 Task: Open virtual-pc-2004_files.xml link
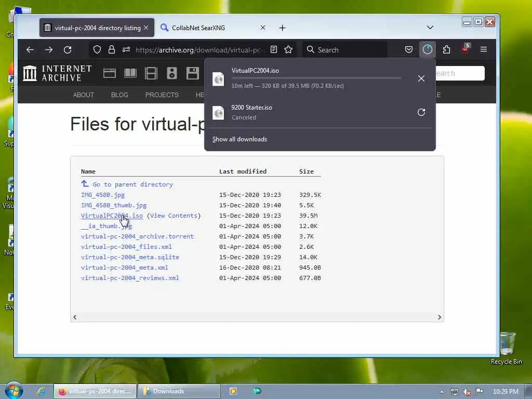[126, 247]
